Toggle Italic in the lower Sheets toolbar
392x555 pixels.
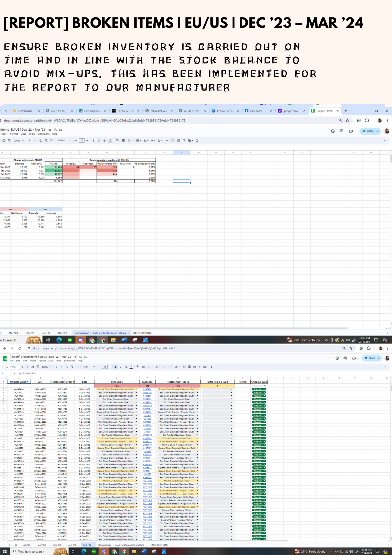(x=121, y=367)
